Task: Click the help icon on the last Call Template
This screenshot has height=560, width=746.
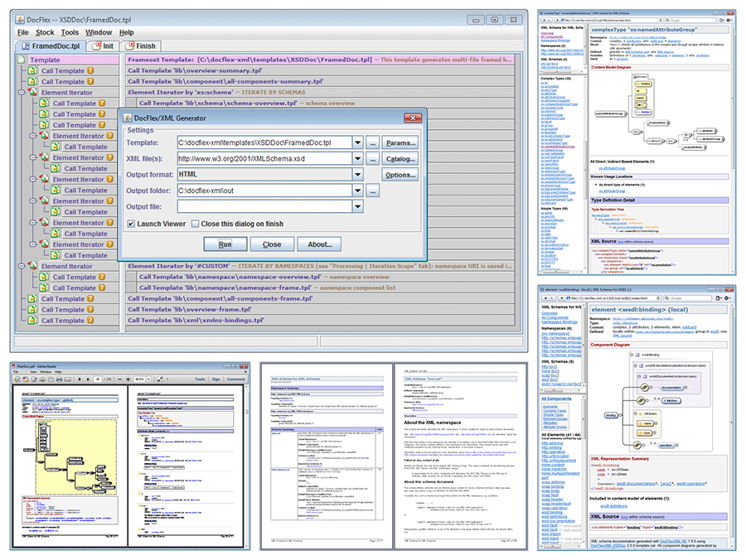Action: click(x=90, y=321)
